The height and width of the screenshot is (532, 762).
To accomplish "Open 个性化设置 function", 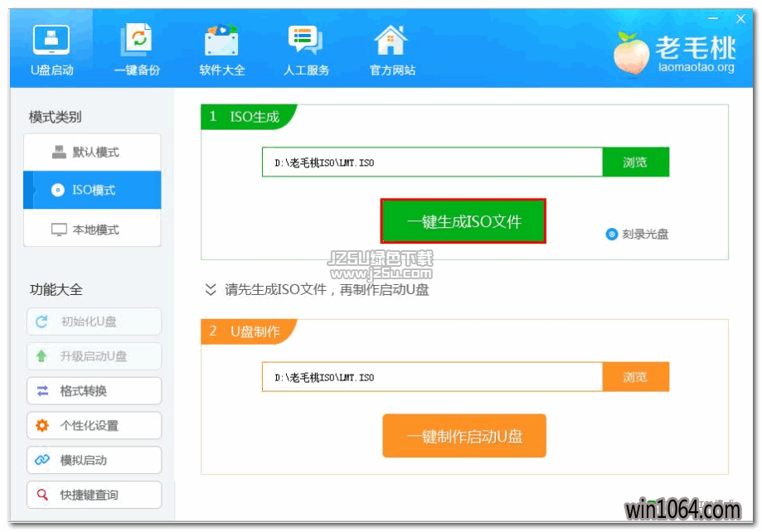I will pos(94,426).
